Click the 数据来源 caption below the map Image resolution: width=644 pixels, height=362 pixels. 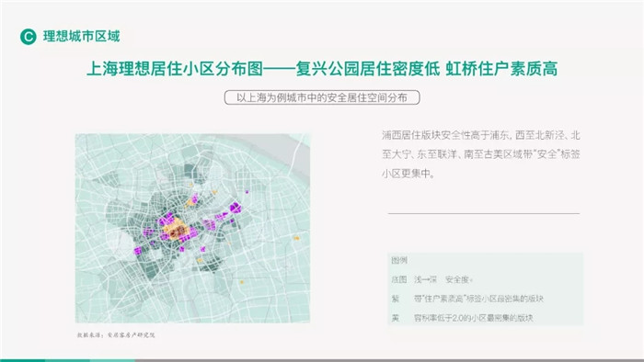coord(116,335)
